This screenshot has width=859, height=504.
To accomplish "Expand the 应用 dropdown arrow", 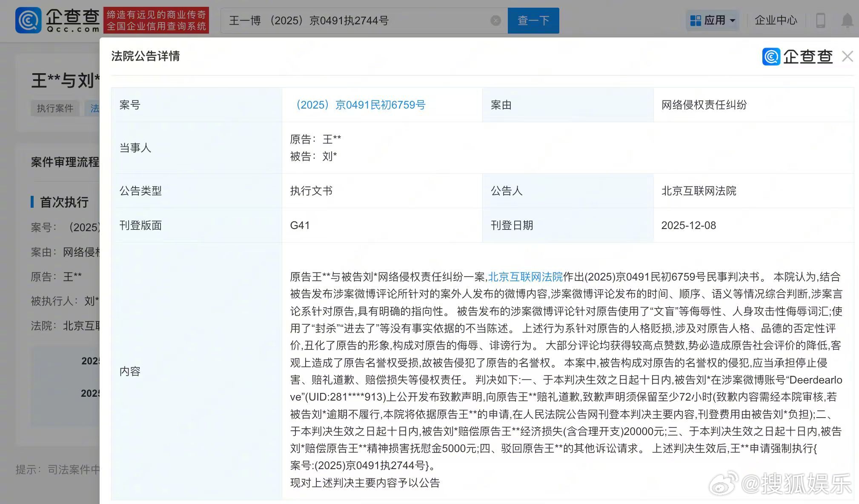I will (x=733, y=20).
